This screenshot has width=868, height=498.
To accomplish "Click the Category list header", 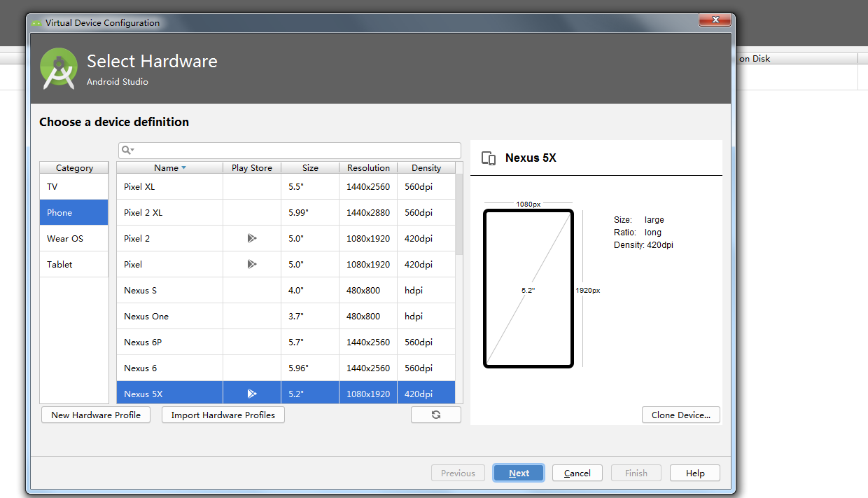I will (x=74, y=167).
